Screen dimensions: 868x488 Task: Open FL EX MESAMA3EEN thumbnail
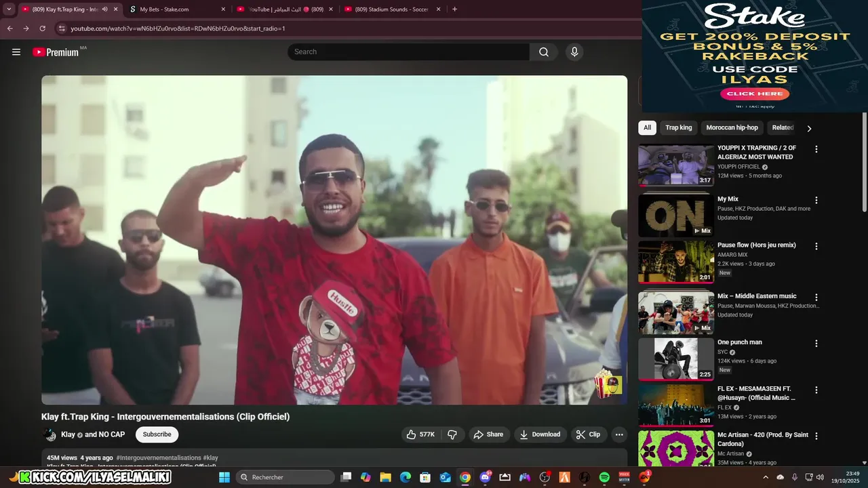tap(676, 405)
